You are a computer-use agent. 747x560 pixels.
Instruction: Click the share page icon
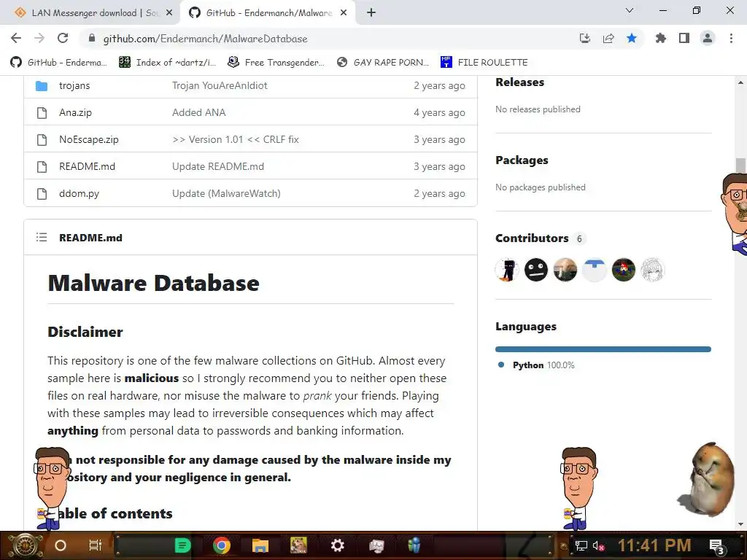[608, 38]
